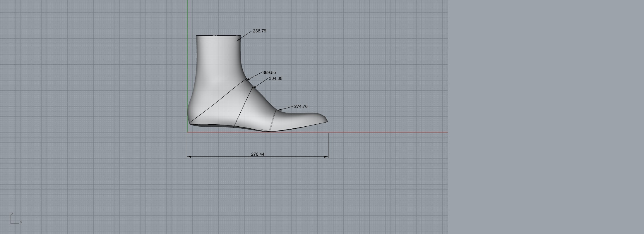Select the instep girth curve below 304.38 arrow
Screen dimensions: 644x234
(x=243, y=107)
